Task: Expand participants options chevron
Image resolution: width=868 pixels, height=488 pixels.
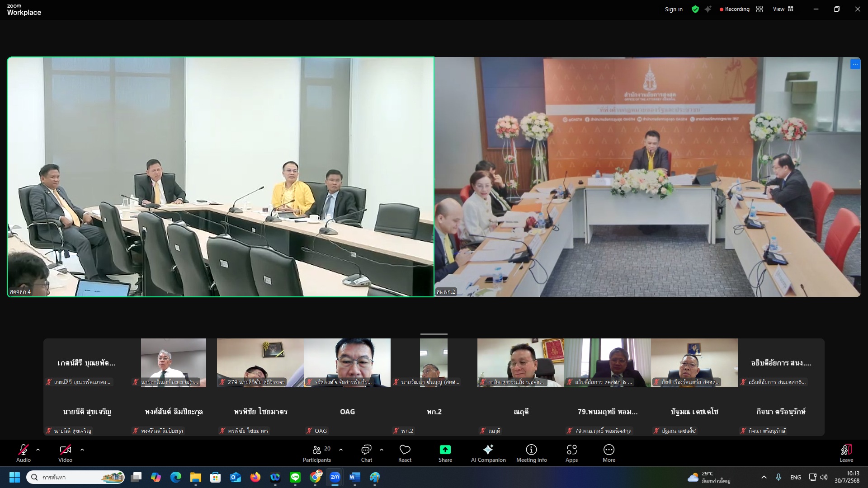Action: pos(341,450)
